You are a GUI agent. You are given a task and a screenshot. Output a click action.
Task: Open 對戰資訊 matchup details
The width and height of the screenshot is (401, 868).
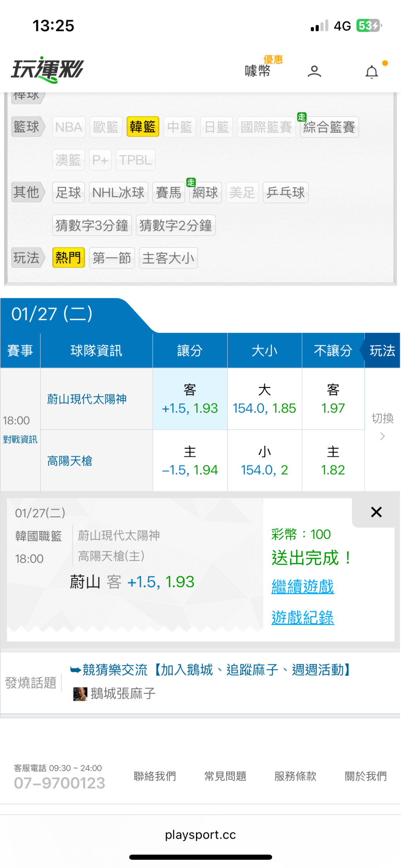tap(20, 439)
